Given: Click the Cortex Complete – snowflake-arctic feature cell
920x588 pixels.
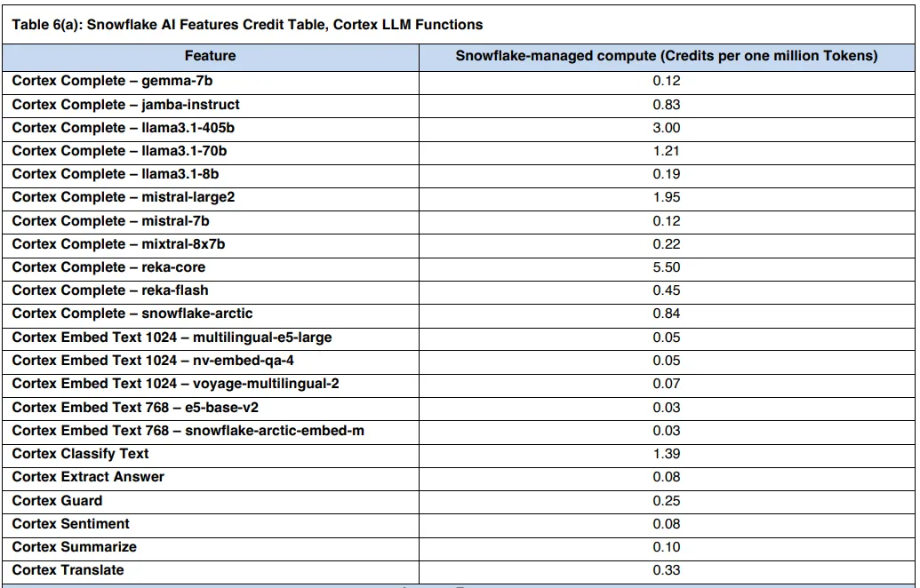Looking at the screenshot, I should tap(132, 314).
